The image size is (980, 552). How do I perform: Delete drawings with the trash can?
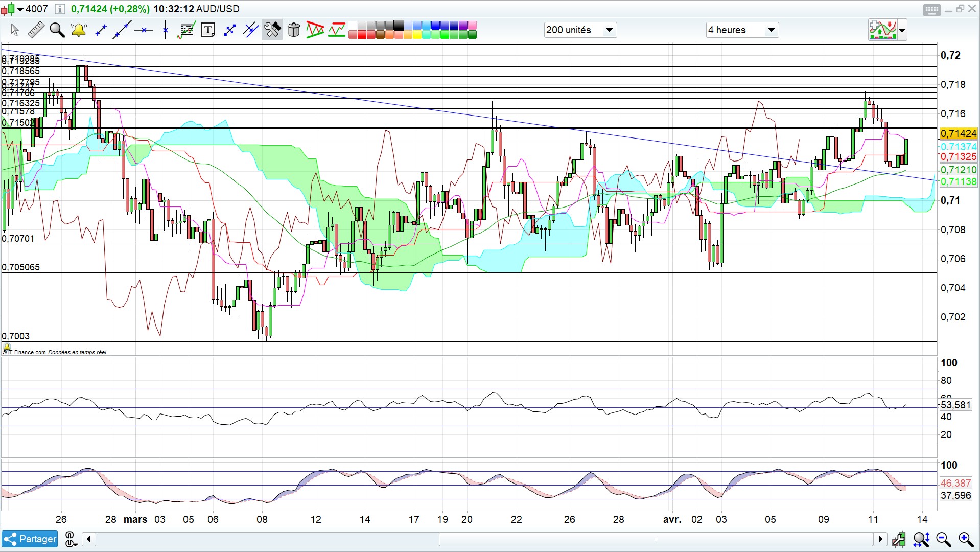pos(294,30)
